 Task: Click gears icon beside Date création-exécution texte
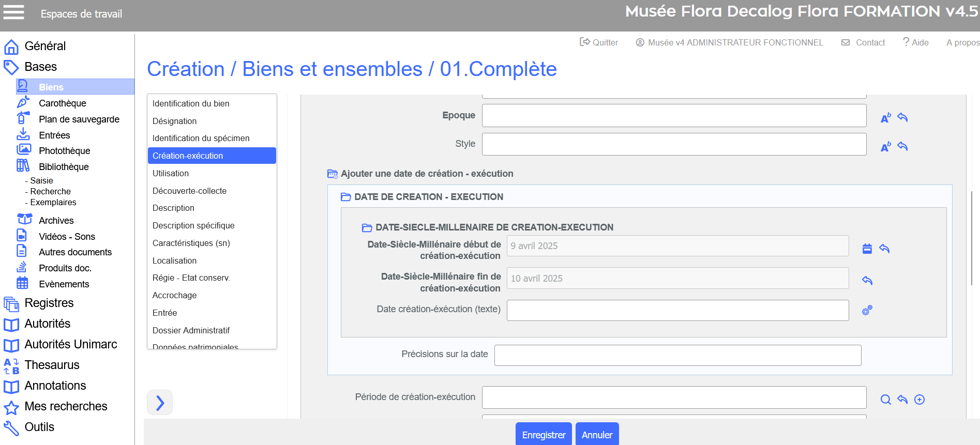(867, 310)
